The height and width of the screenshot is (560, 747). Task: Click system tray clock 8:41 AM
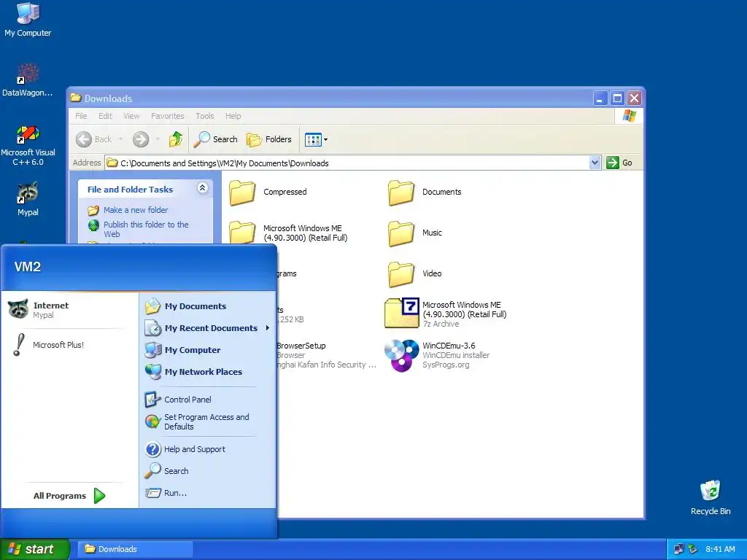(720, 549)
